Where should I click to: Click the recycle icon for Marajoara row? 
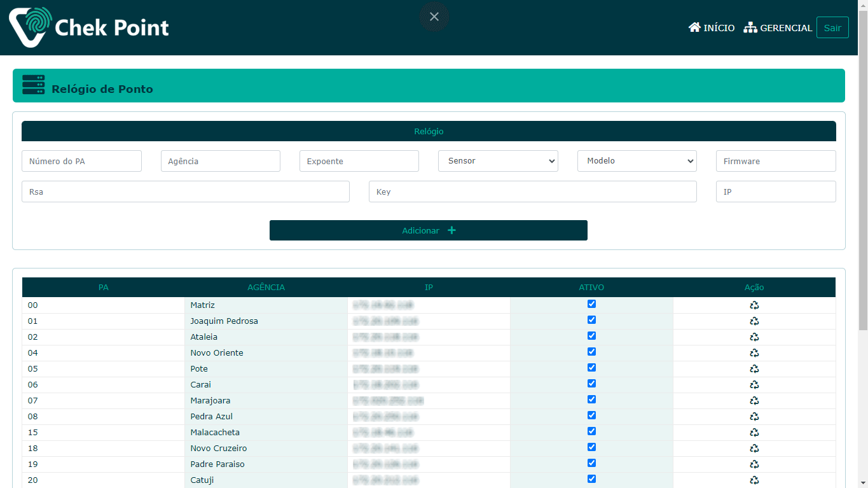pyautogui.click(x=754, y=401)
